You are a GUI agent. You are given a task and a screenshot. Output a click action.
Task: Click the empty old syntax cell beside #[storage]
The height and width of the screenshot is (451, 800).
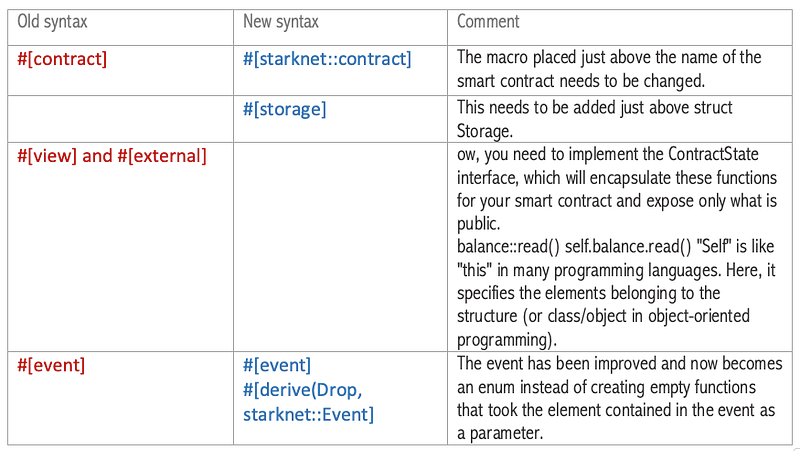point(120,118)
